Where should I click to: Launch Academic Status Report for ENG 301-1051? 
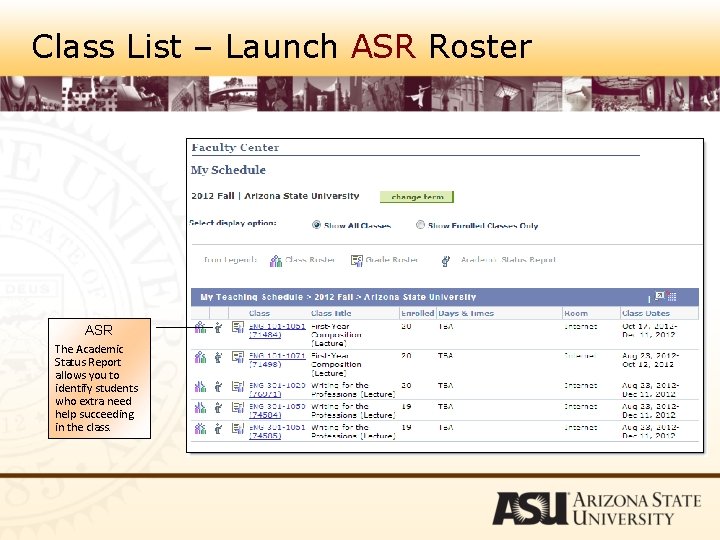pos(218,429)
